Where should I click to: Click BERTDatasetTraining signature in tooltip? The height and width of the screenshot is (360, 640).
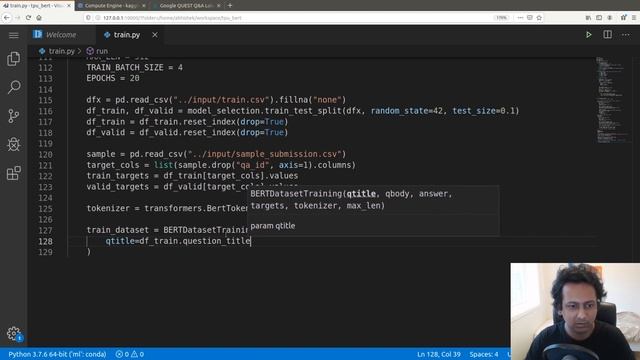(351, 200)
